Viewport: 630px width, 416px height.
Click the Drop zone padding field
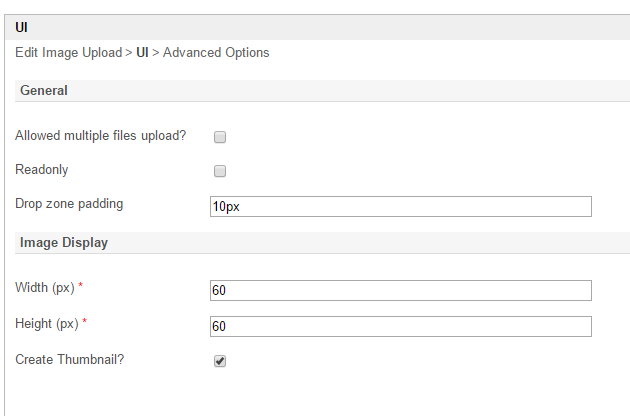coord(400,207)
